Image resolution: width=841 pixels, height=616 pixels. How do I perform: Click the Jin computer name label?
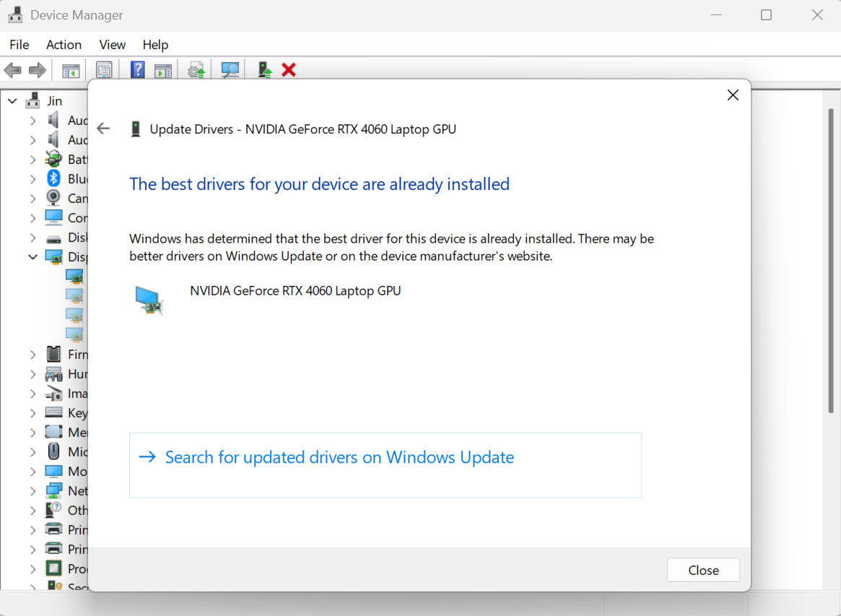click(55, 101)
